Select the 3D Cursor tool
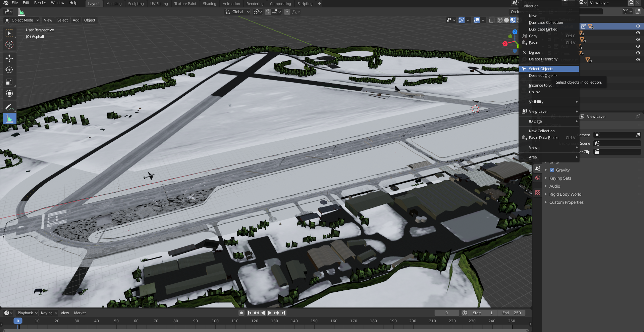This screenshot has width=644, height=332. coord(9,45)
